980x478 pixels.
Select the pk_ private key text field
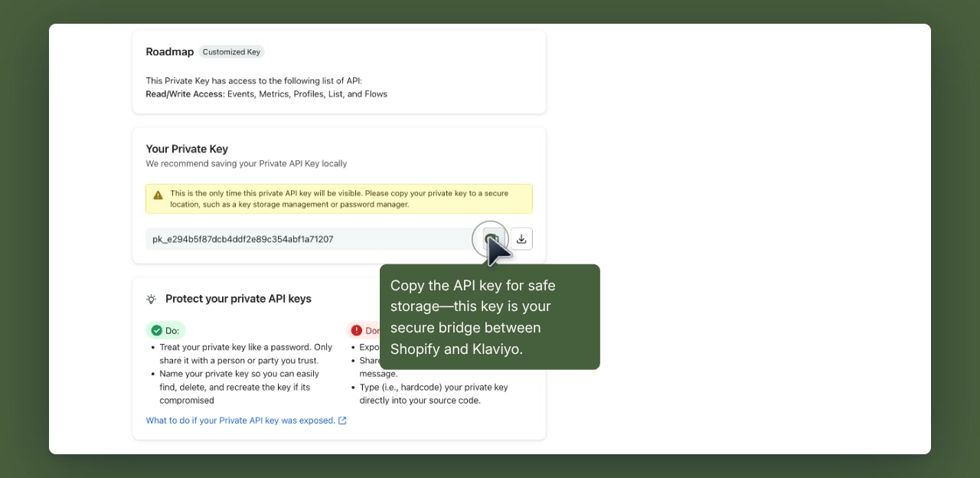click(306, 238)
